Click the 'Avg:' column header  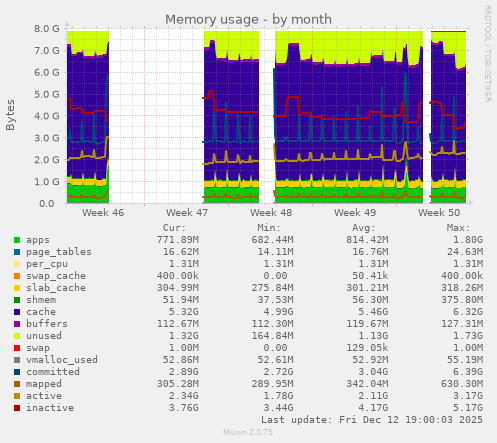(364, 228)
